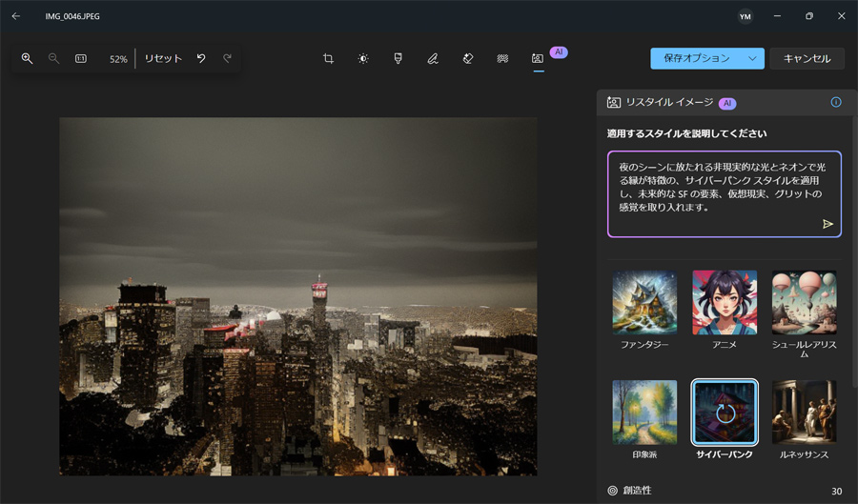Choose the ファンタジー style thumbnail
The width and height of the screenshot is (858, 504).
coord(644,302)
